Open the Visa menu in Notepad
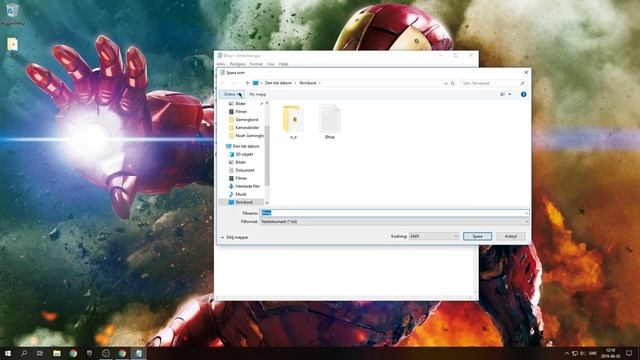Image resolution: width=640 pixels, height=360 pixels. point(271,64)
